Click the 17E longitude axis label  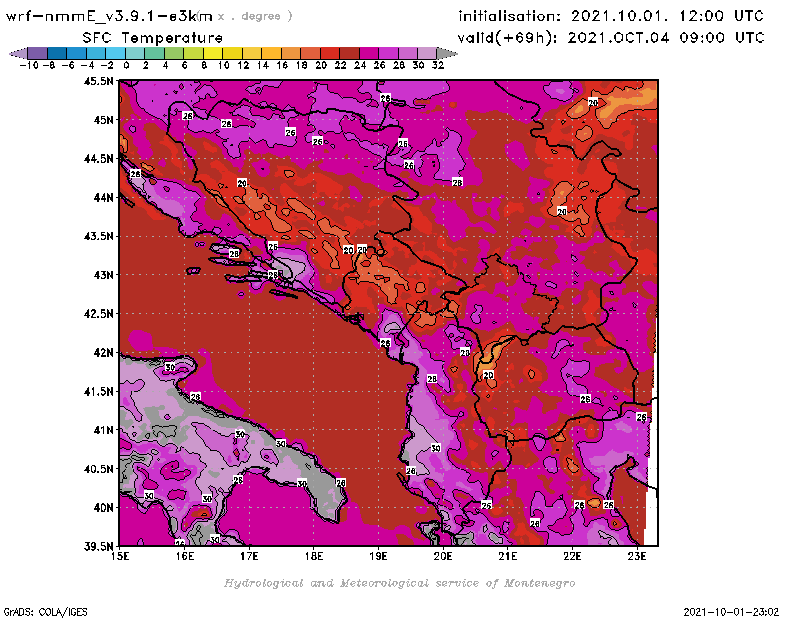pos(249,556)
